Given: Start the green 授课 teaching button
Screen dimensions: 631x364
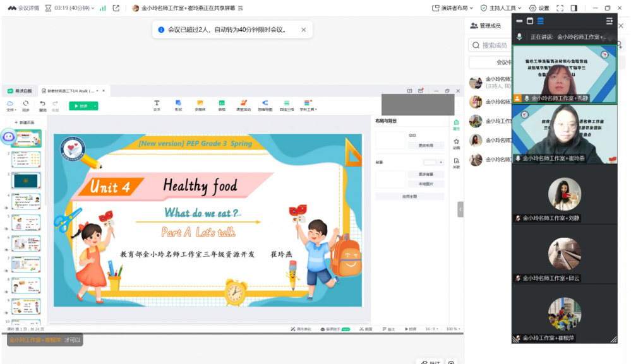Looking at the screenshot, I should click(80, 105).
